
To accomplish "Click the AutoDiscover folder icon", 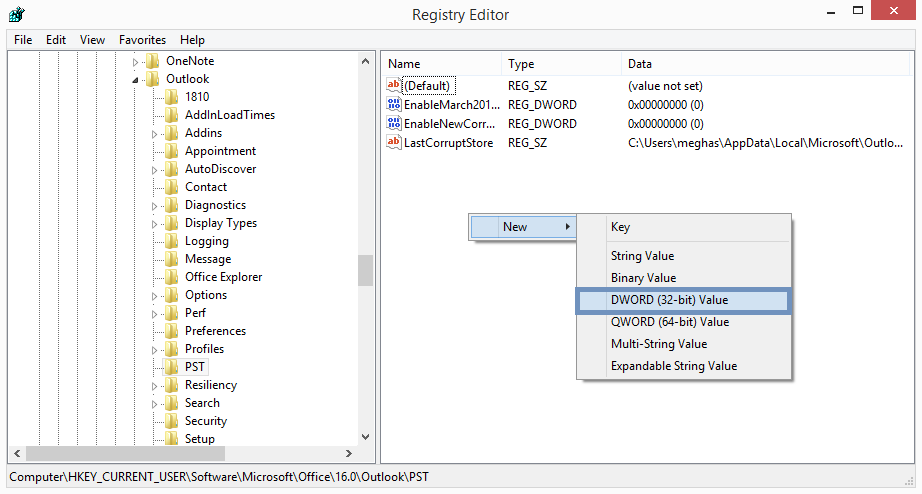I will [x=171, y=169].
